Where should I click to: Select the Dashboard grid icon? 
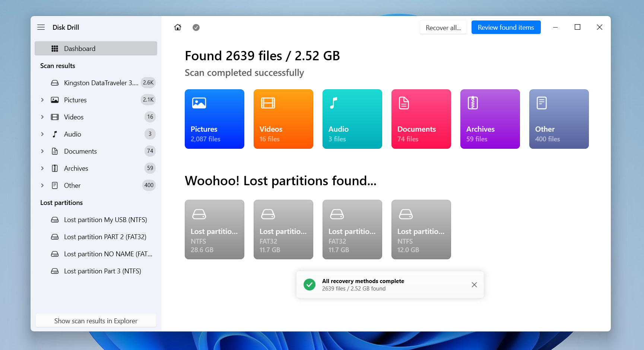click(55, 48)
